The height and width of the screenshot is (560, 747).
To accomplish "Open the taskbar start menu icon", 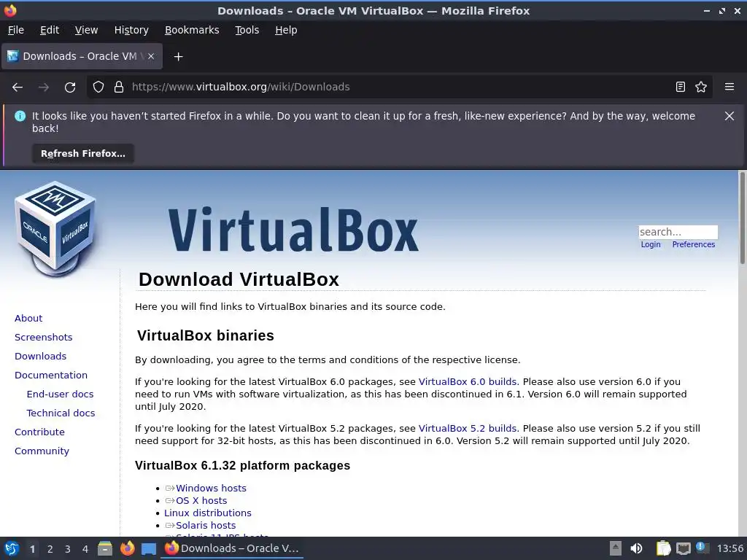I will coord(12,548).
